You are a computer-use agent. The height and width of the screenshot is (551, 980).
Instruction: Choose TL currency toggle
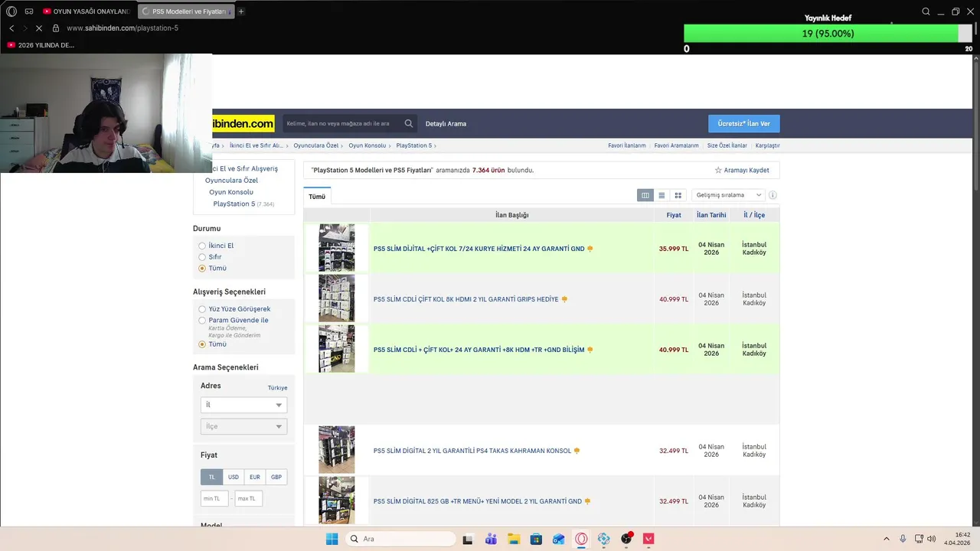click(x=212, y=477)
